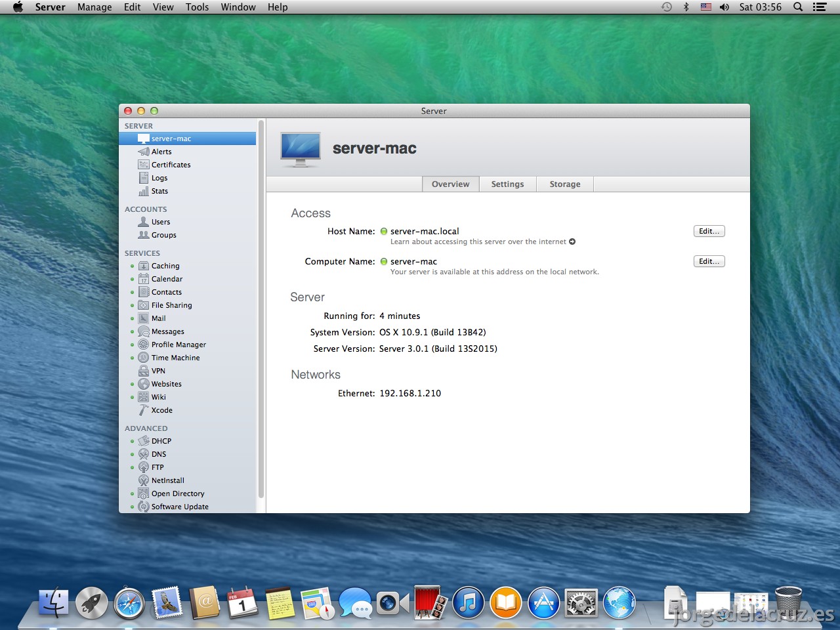Open the Tools menu
Viewport: 840px width, 630px height.
tap(197, 7)
